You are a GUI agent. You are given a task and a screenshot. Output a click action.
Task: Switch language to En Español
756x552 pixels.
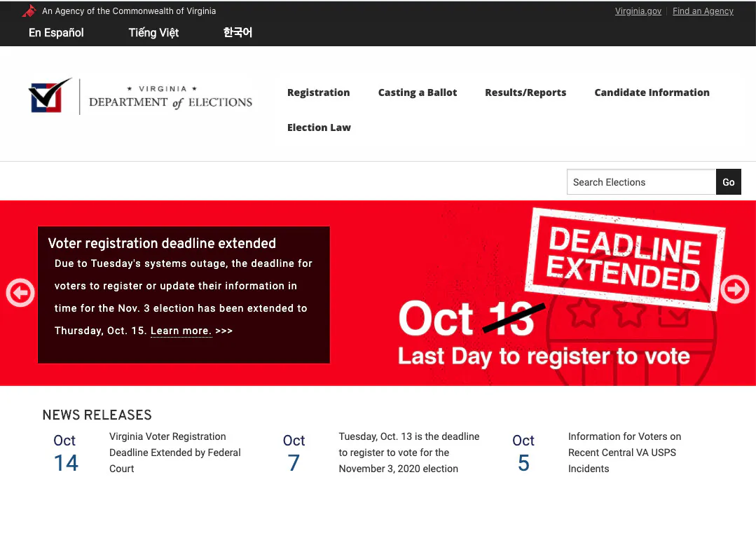(56, 32)
